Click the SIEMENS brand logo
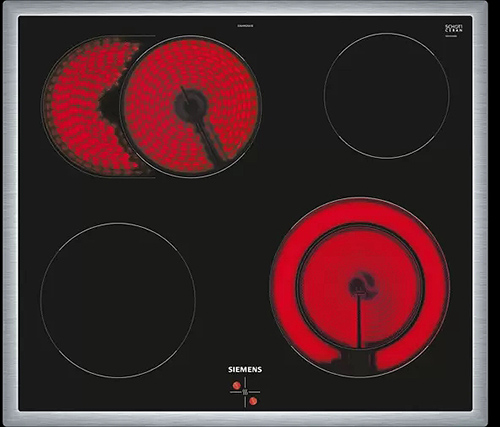Image resolution: width=500 pixels, height=427 pixels. tap(245, 369)
